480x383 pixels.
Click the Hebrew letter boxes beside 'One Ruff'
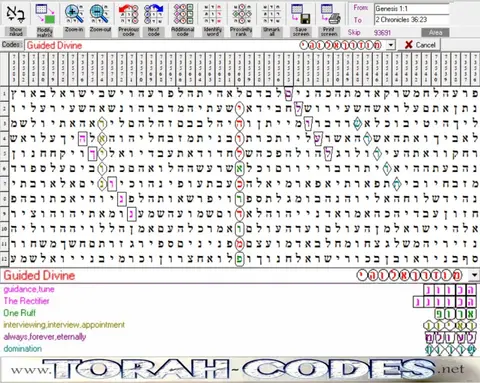[454, 314]
